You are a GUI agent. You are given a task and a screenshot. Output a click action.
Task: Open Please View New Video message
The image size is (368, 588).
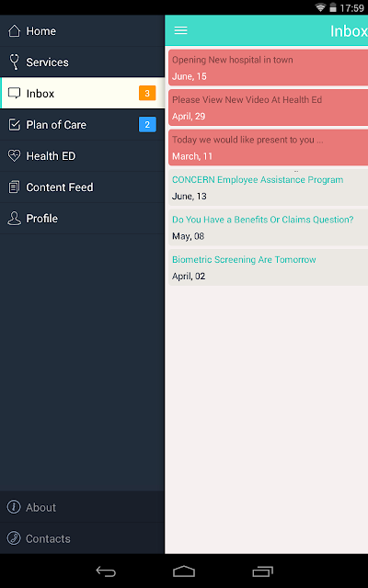(268, 107)
